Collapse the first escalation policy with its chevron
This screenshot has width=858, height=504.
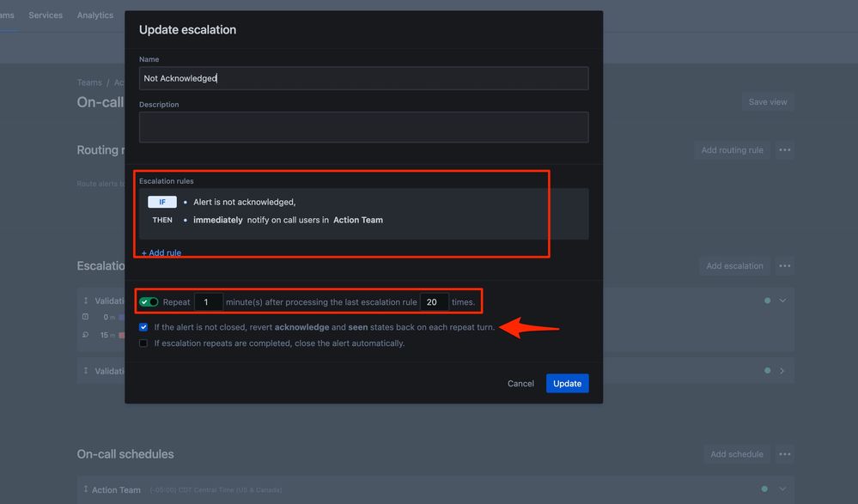coord(784,301)
